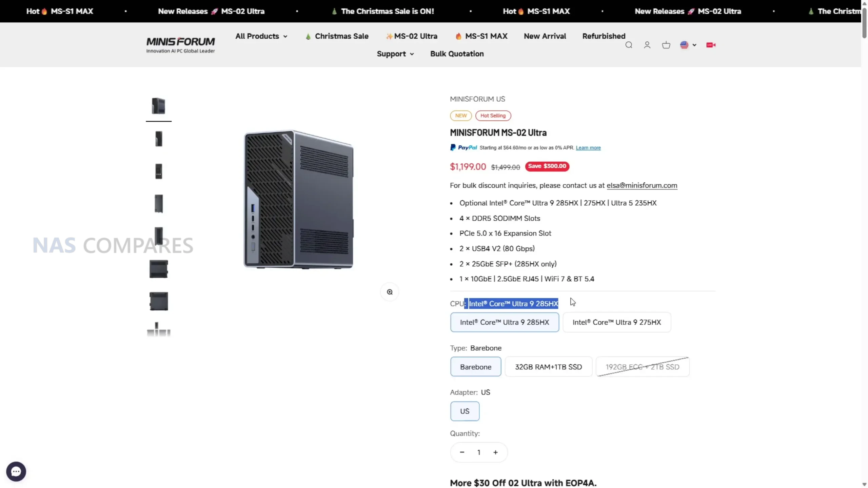Open the shopping cart basket
The width and height of the screenshot is (868, 488).
click(666, 45)
